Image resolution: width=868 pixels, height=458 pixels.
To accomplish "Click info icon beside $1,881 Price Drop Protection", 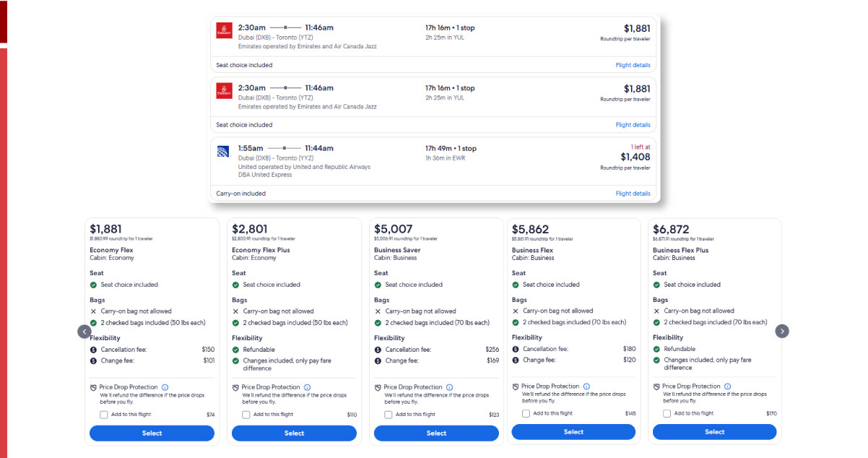I will (x=165, y=387).
